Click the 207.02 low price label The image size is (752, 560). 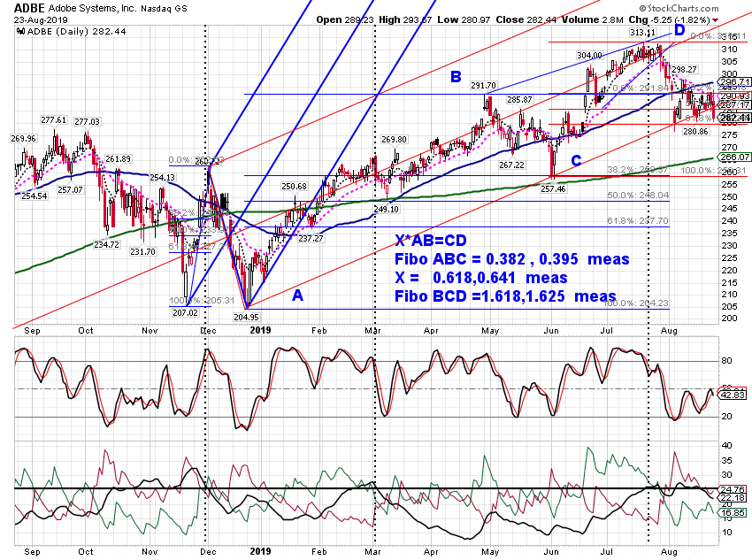point(185,313)
